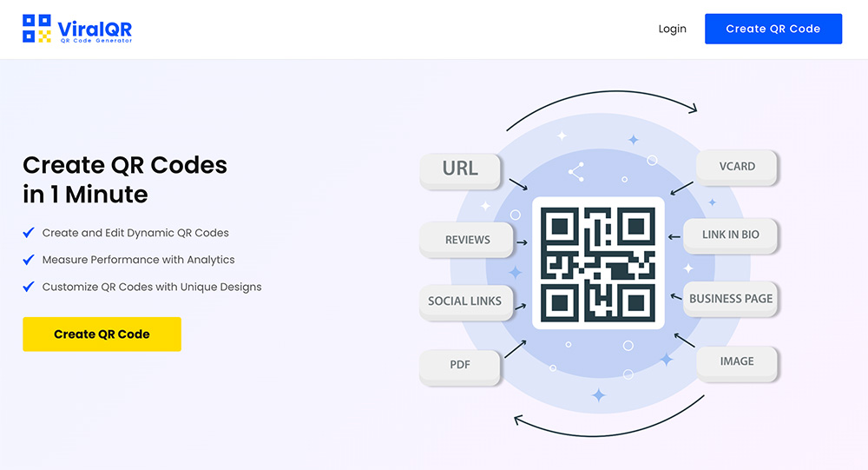Select the VCARD pill
The image size is (868, 470).
point(737,166)
